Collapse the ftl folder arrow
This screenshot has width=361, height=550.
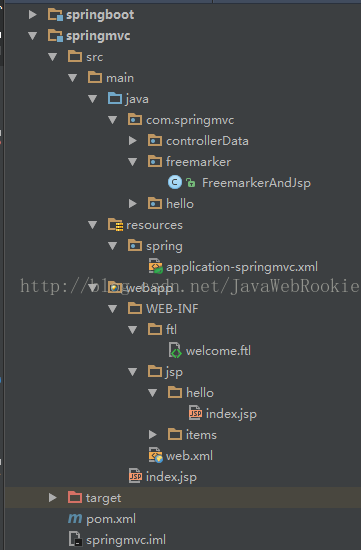[133, 330]
